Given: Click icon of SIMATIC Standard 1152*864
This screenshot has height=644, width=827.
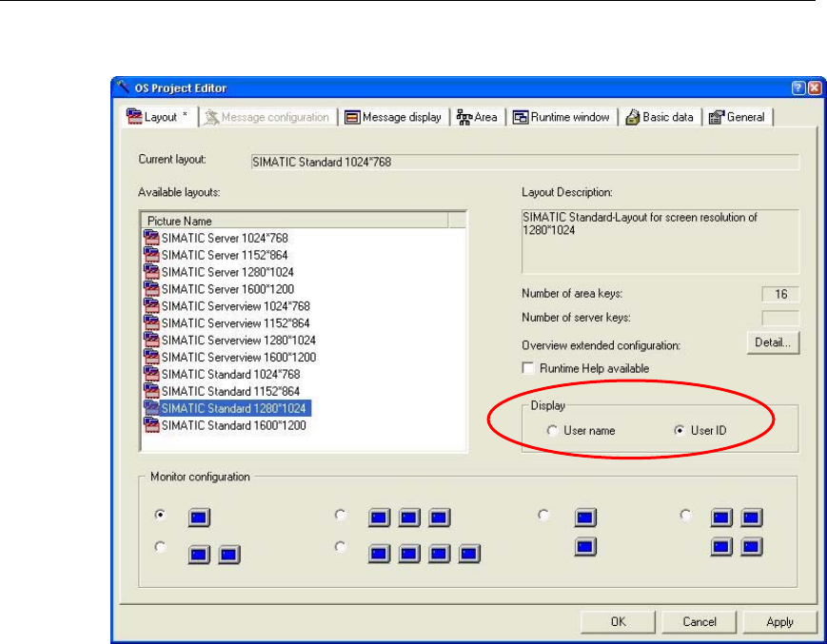Looking at the screenshot, I should coord(151,391).
